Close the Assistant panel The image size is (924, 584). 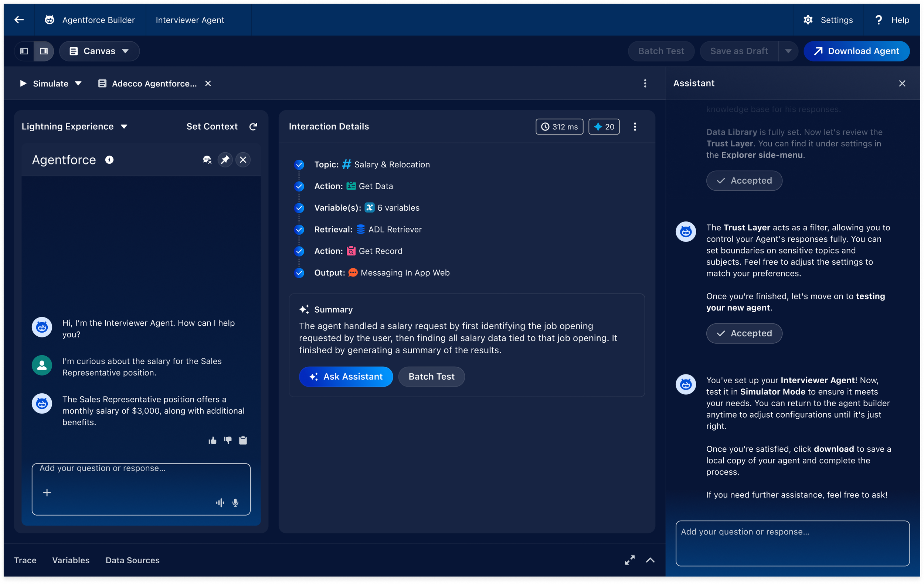902,83
